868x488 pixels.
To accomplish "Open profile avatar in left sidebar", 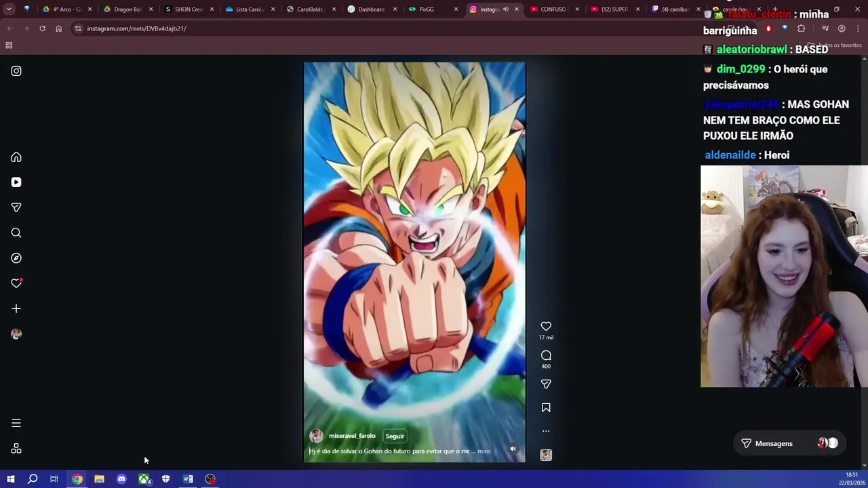I will click(16, 334).
